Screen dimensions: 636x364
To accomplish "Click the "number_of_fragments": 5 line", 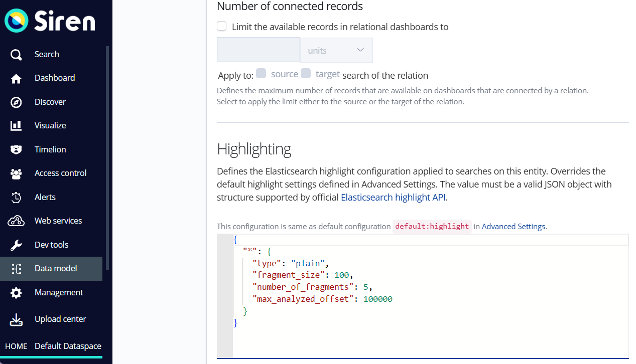I will 313,287.
